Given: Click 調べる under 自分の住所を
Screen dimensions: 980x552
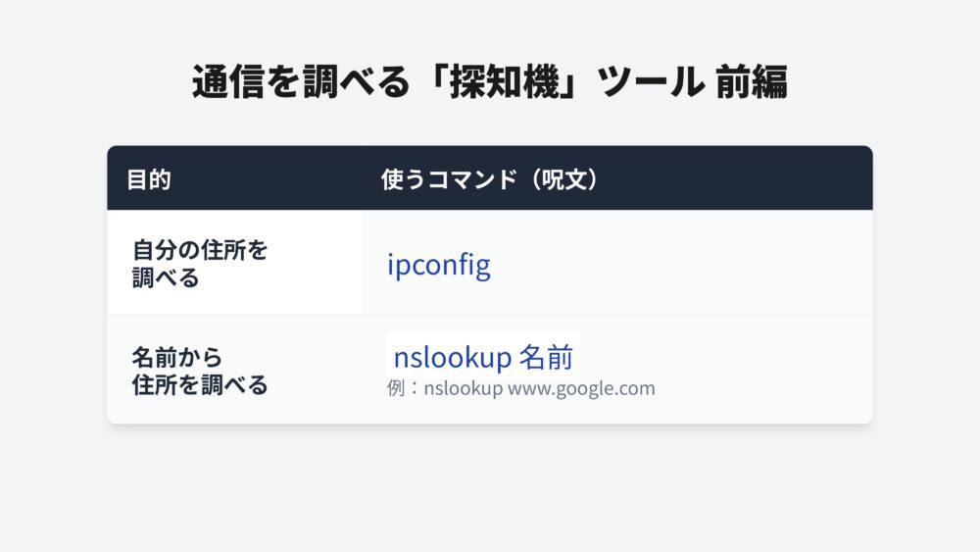Looking at the screenshot, I should (x=166, y=277).
